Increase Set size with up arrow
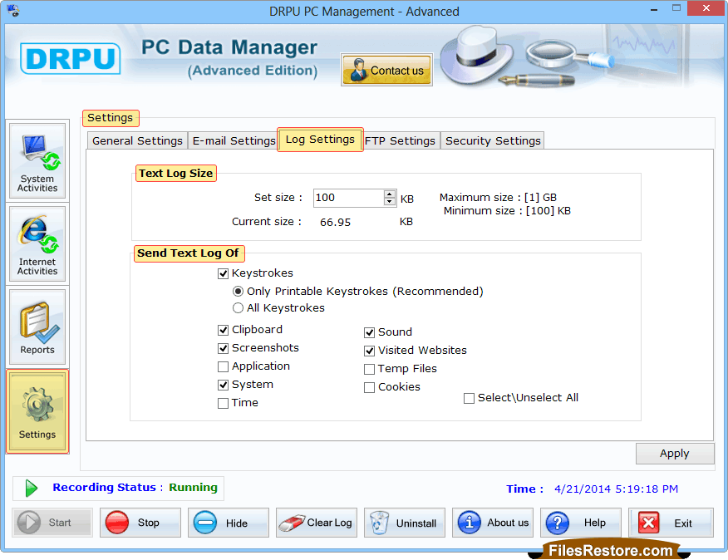Screen dimensions: 728x560 pyautogui.click(x=390, y=194)
